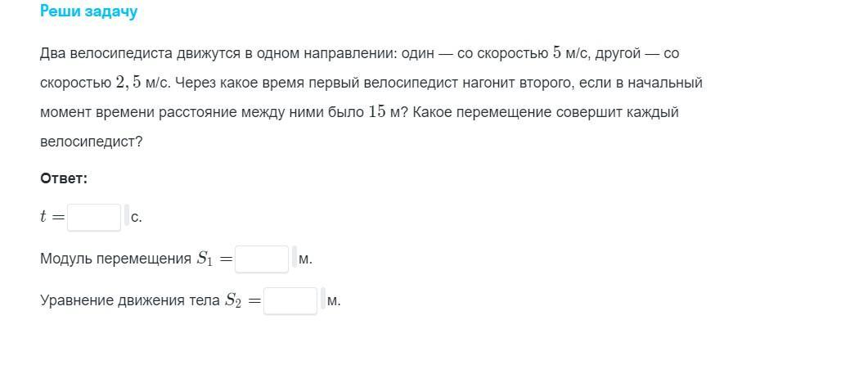The width and height of the screenshot is (868, 383).
Task: Click the unit 'с.' after time field
Action: pyautogui.click(x=137, y=218)
